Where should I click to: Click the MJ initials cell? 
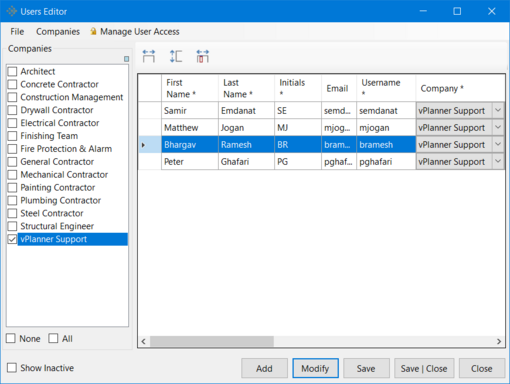[298, 128]
